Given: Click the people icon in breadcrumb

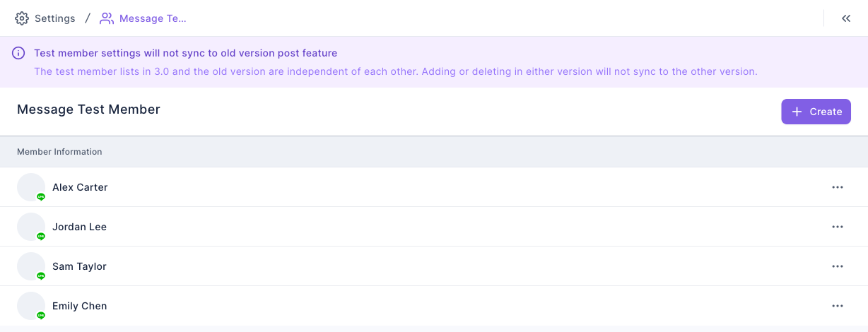Looking at the screenshot, I should click(107, 18).
